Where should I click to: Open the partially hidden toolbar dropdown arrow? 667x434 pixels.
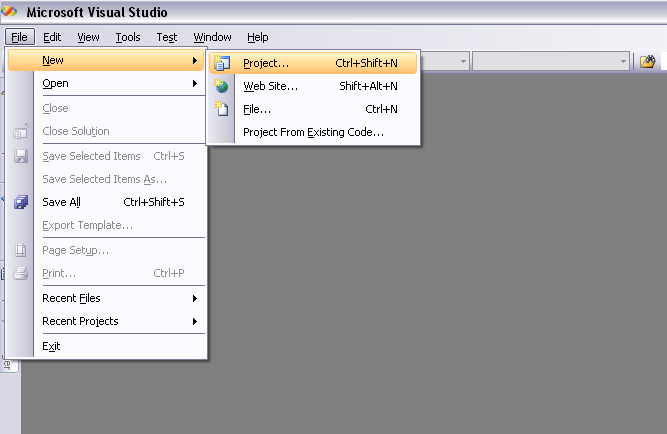[463, 62]
